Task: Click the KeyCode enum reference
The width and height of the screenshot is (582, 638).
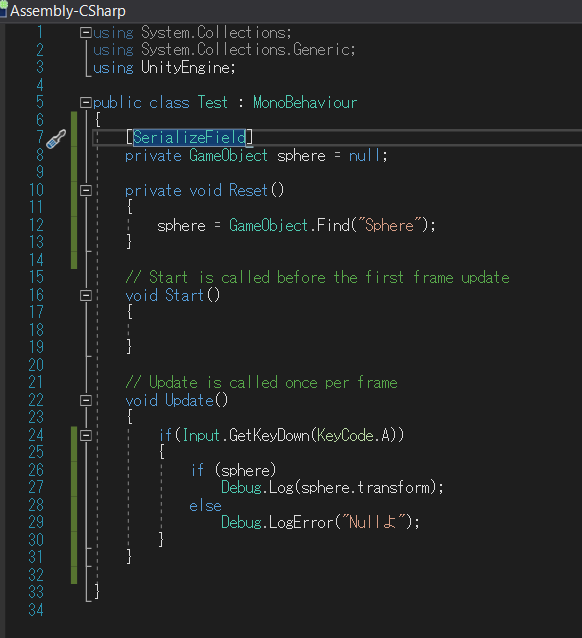Action: click(345, 435)
